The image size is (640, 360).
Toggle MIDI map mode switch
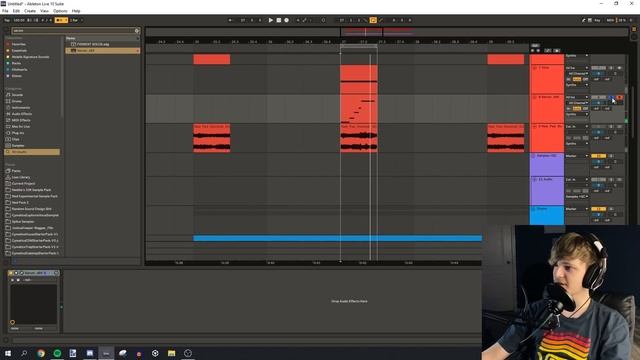pos(610,20)
